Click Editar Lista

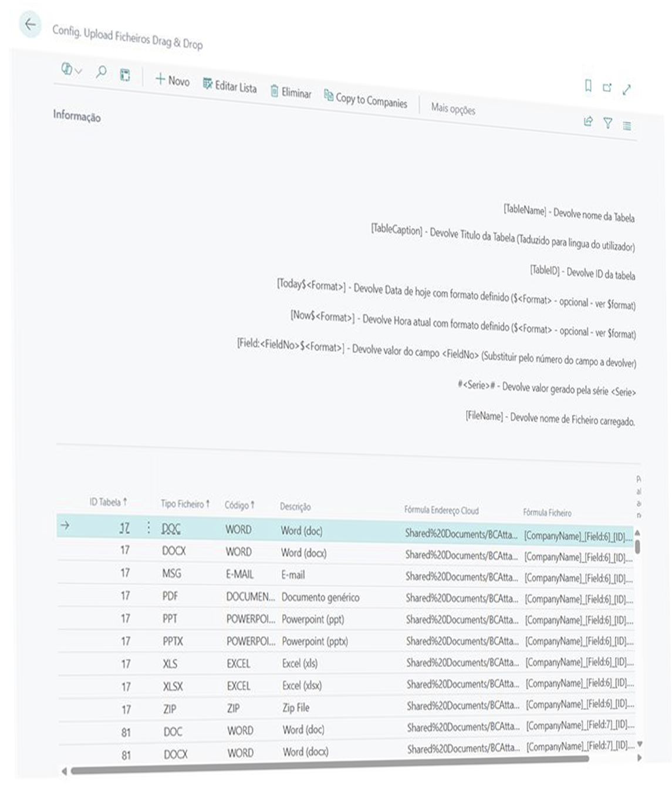tap(229, 86)
